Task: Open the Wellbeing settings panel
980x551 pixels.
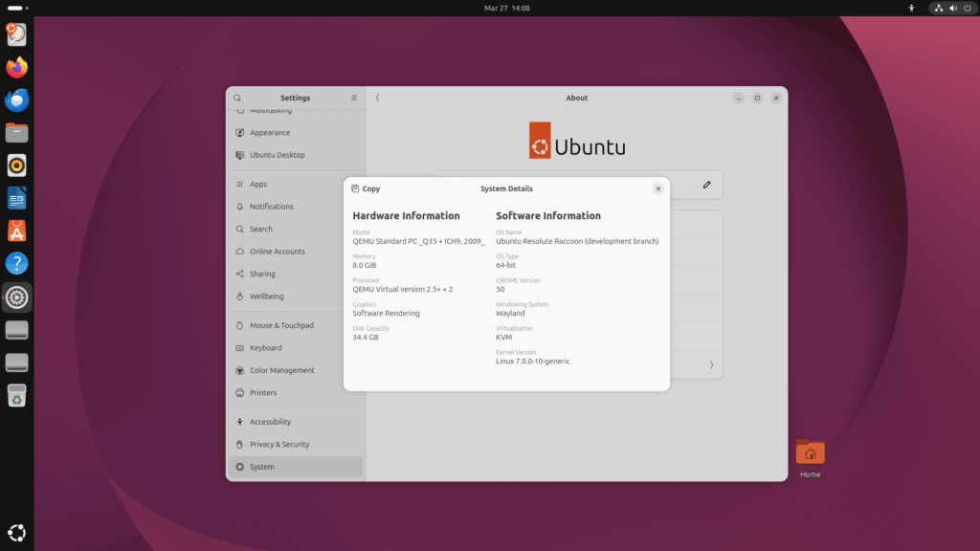Action: [266, 297]
